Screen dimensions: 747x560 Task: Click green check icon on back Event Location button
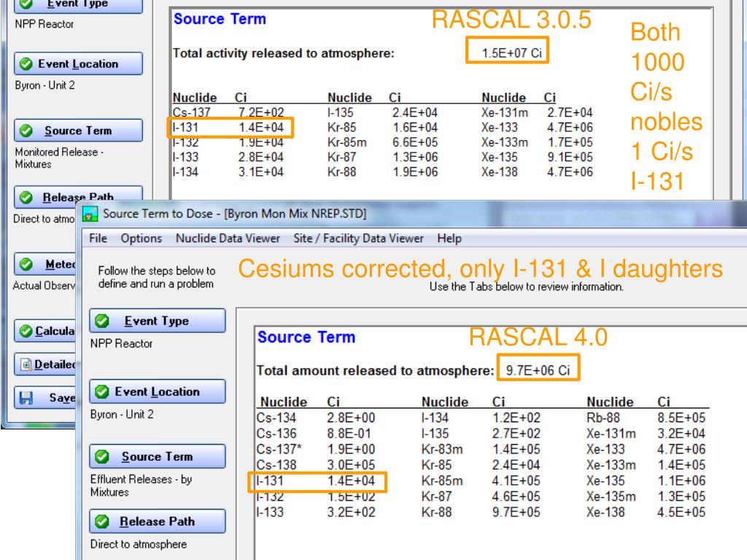26,64
